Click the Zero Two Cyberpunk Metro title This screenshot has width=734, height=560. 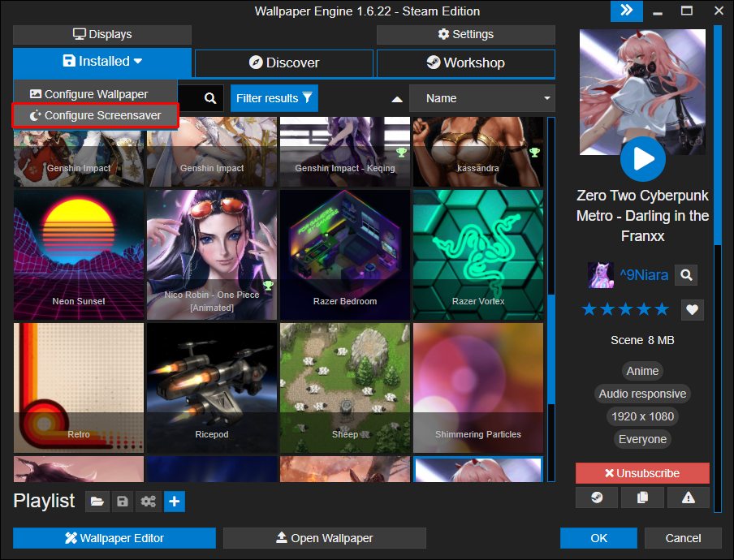pyautogui.click(x=642, y=216)
